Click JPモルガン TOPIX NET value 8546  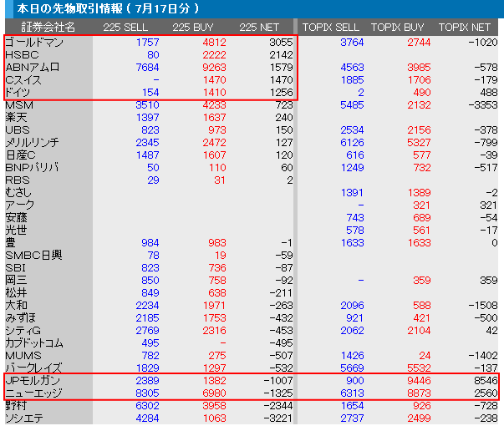coord(486,380)
